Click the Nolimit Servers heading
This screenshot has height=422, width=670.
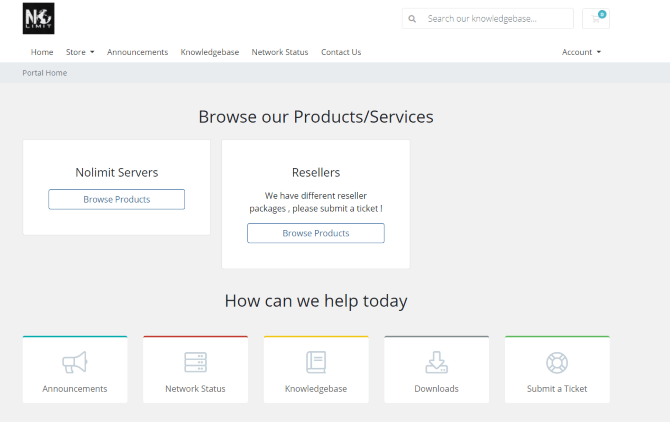(117, 173)
